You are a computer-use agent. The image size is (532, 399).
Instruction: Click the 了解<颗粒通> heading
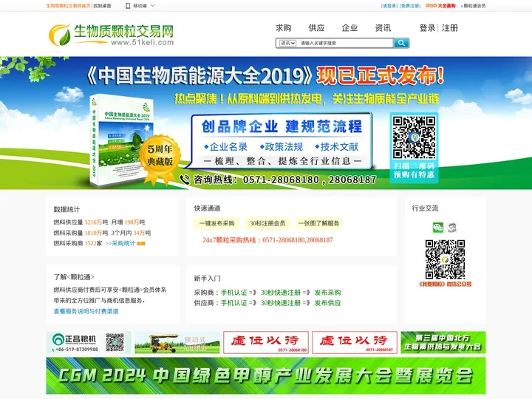[x=74, y=277]
